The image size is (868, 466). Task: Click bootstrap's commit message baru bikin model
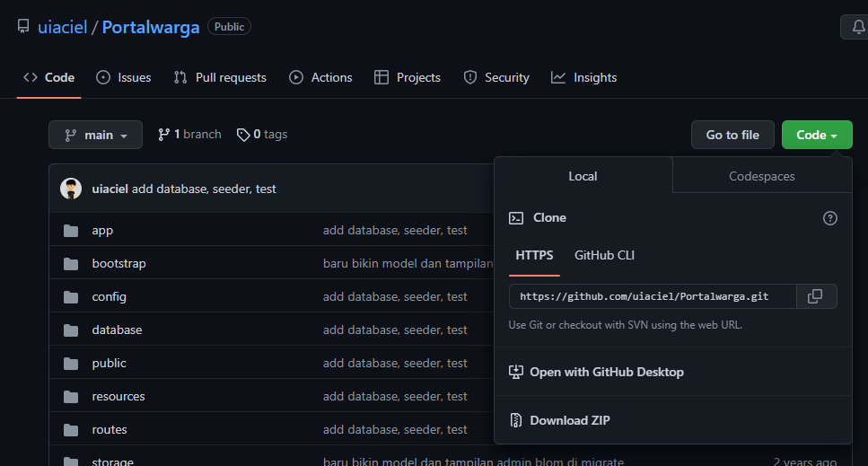click(408, 263)
